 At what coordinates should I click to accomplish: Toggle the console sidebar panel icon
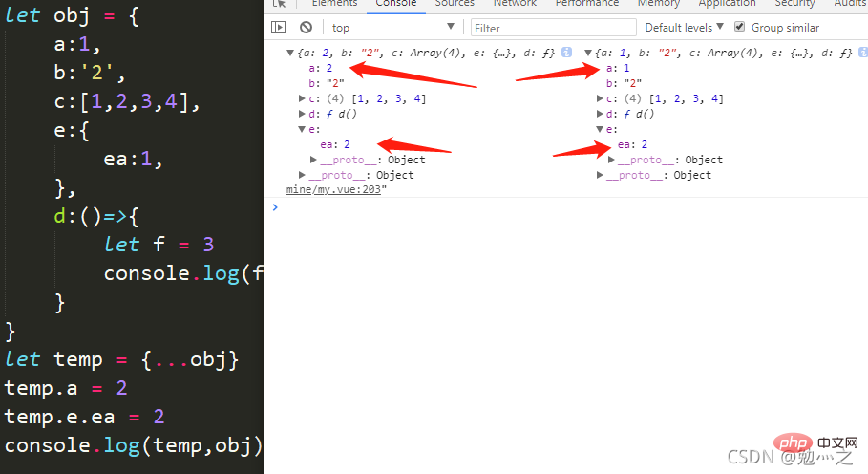279,27
